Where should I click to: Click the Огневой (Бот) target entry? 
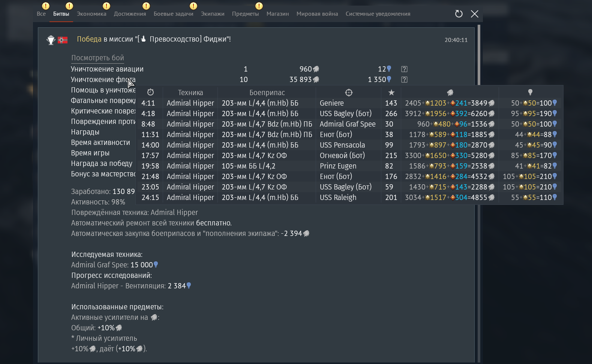(342, 155)
